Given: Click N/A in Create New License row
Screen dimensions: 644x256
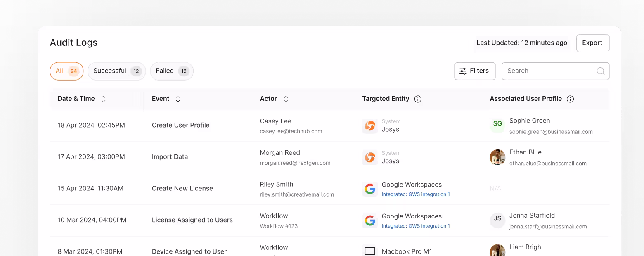Looking at the screenshot, I should [x=495, y=189].
